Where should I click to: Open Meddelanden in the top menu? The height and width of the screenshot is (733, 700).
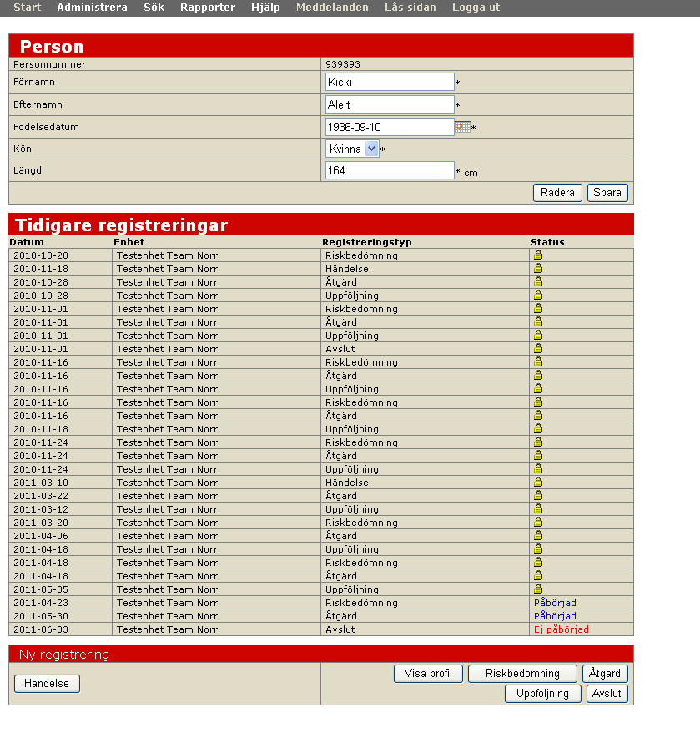[332, 8]
